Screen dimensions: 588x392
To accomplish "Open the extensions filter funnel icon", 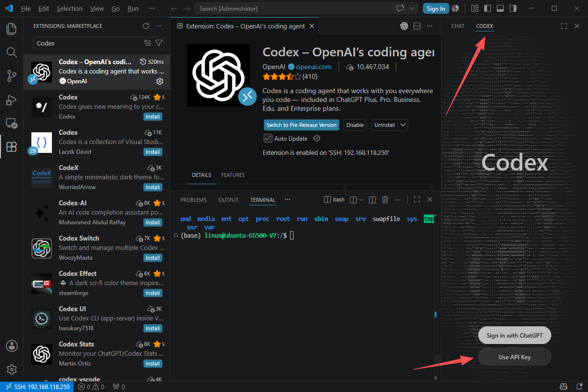I will coord(159,43).
